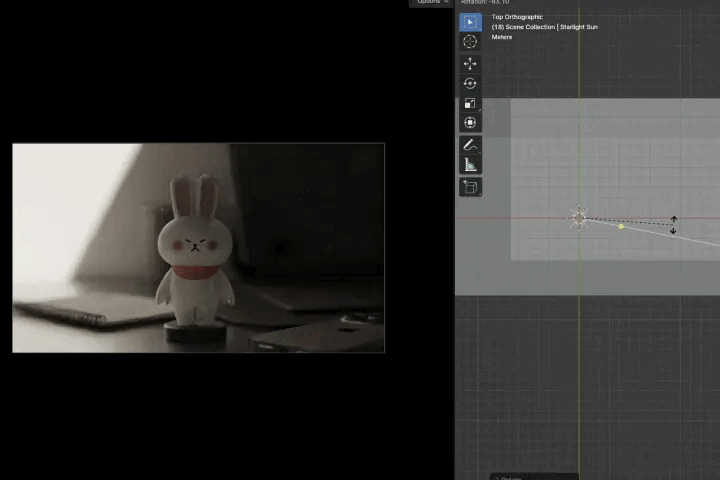Viewport: 720px width, 480px height.
Task: Select the Add Cube tool
Action: tap(470, 187)
